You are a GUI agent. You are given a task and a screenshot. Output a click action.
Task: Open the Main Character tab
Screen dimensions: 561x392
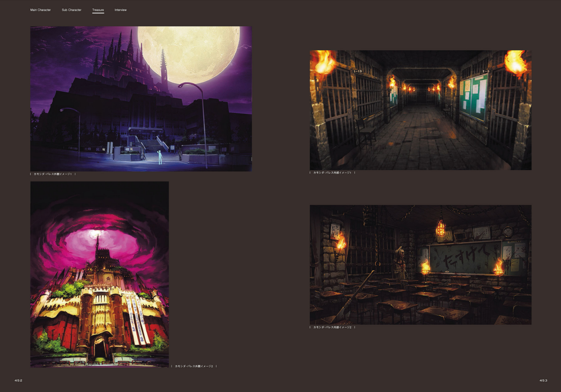tap(40, 10)
